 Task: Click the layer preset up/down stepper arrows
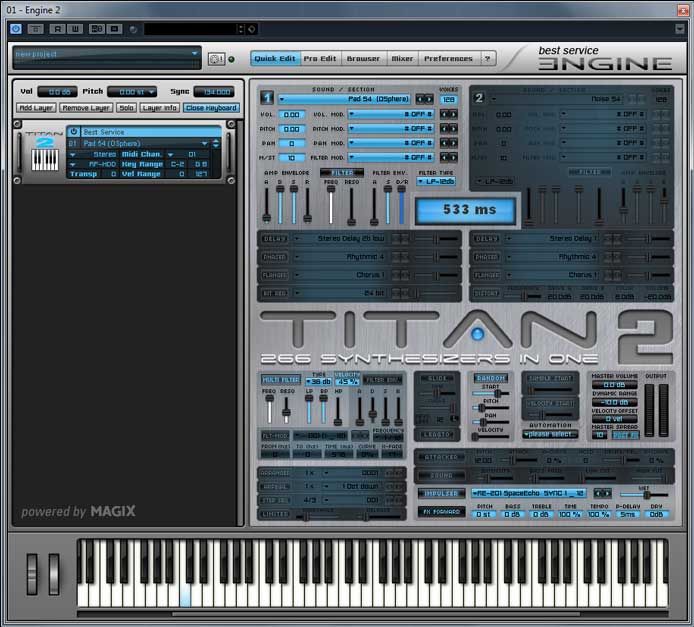[x=216, y=143]
